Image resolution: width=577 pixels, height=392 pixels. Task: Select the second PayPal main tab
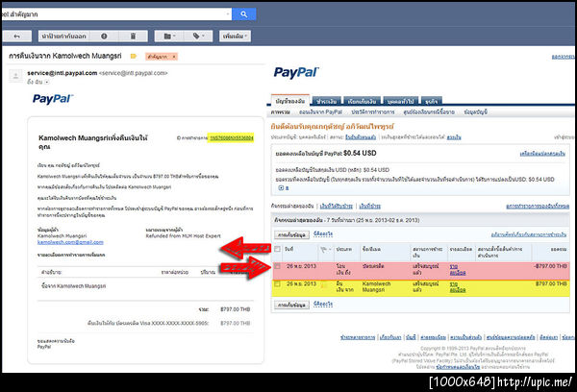point(326,101)
